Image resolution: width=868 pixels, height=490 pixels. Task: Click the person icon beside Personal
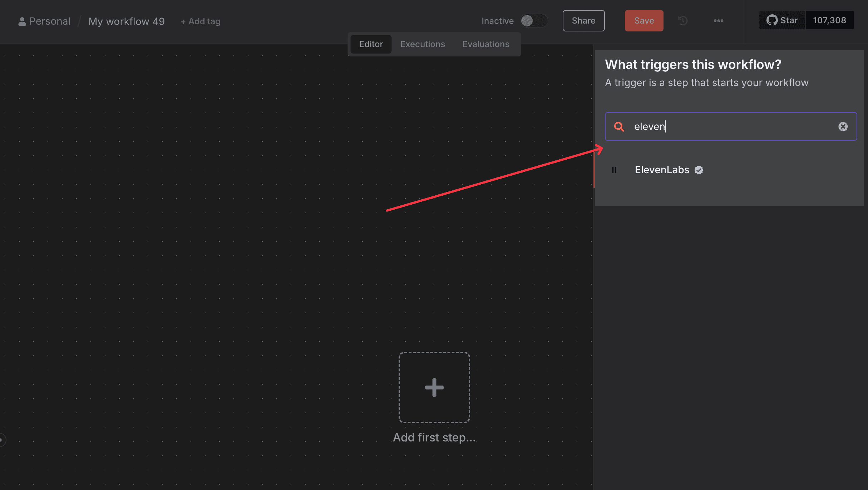[x=22, y=21]
